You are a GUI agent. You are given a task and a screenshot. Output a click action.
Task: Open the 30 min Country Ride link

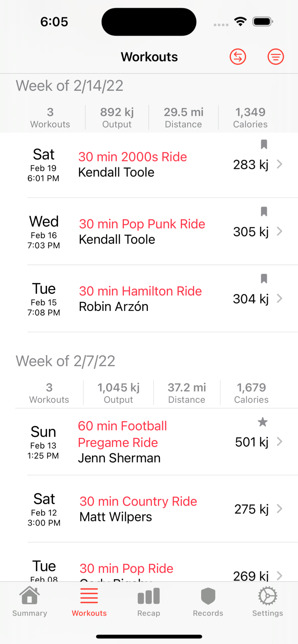[x=138, y=501]
